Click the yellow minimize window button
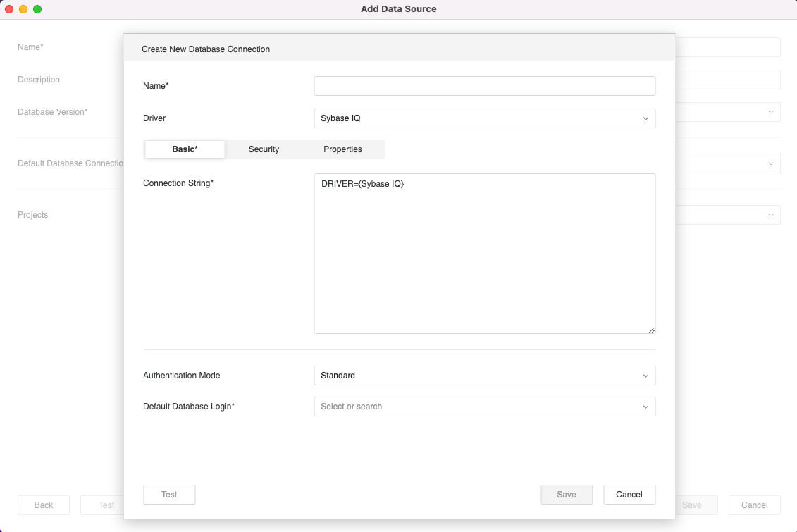 pyautogui.click(x=23, y=9)
